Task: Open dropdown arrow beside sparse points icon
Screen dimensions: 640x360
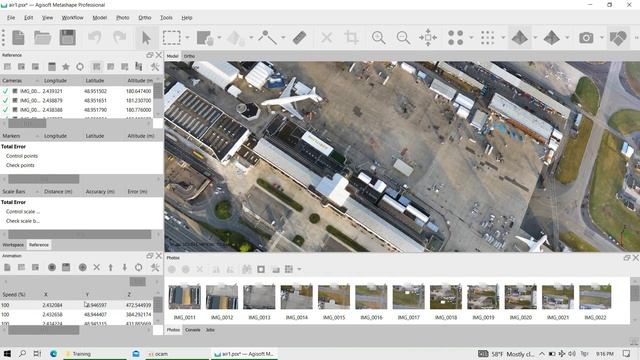Action: click(x=471, y=38)
